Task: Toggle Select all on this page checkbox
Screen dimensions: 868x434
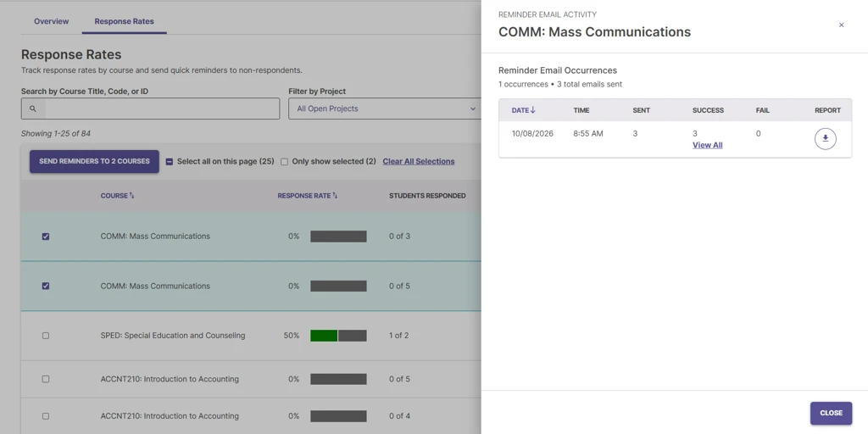Action: [170, 162]
